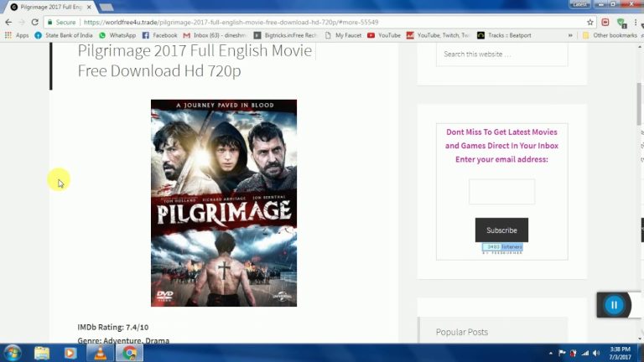Click the volume speaker tray icon
The height and width of the screenshot is (362, 644).
(596, 353)
